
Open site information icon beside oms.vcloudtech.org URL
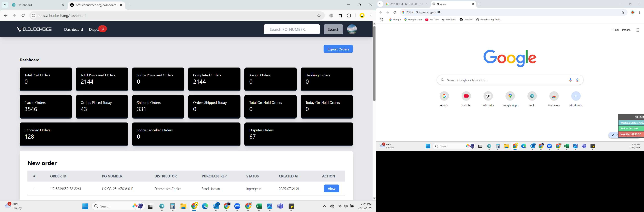tap(33, 16)
